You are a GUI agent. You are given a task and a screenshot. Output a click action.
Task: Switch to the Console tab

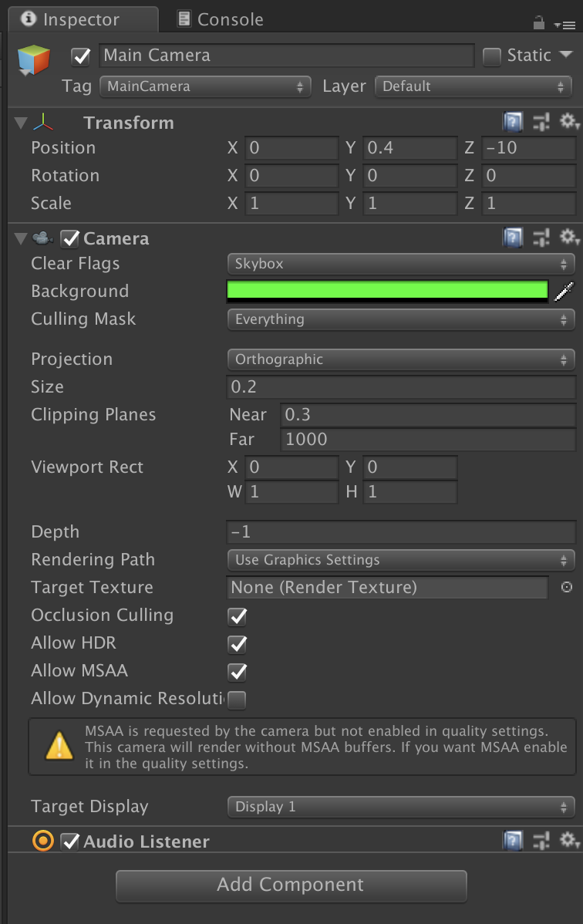[x=220, y=19]
